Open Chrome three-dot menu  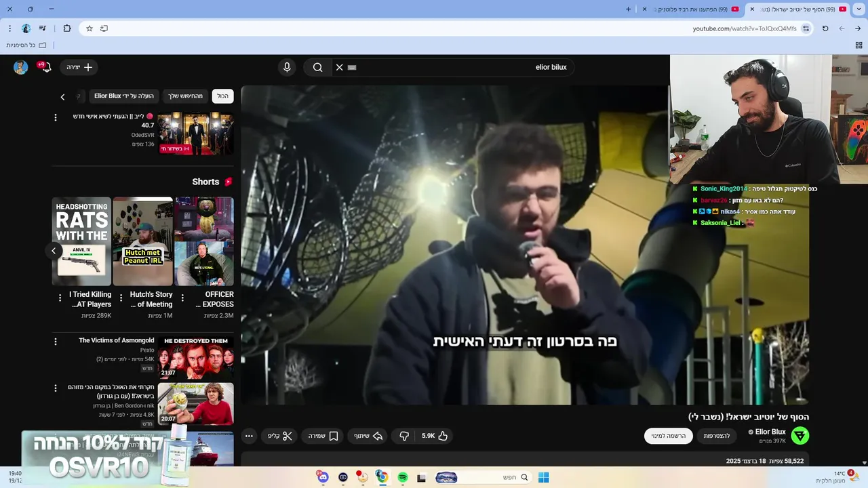(x=9, y=28)
